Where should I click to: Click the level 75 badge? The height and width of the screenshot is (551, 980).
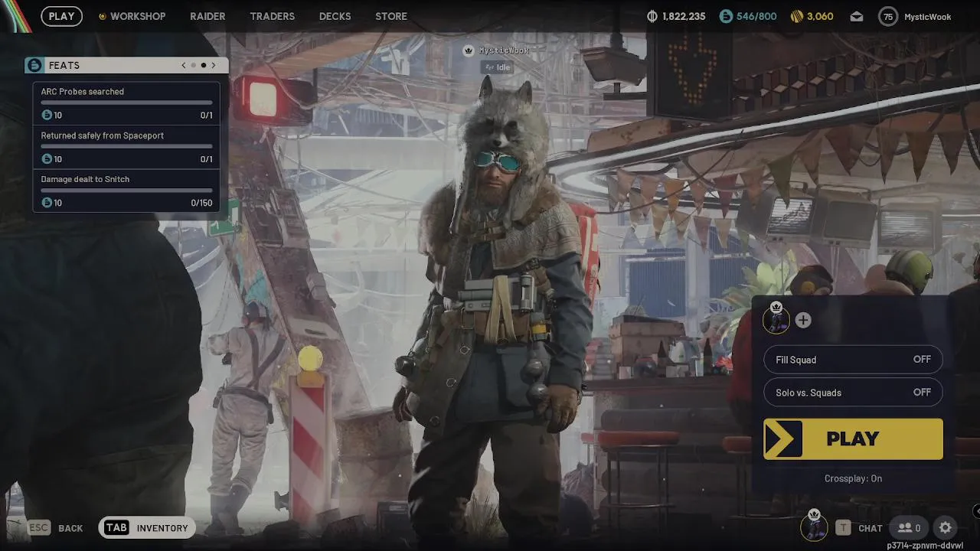[888, 16]
